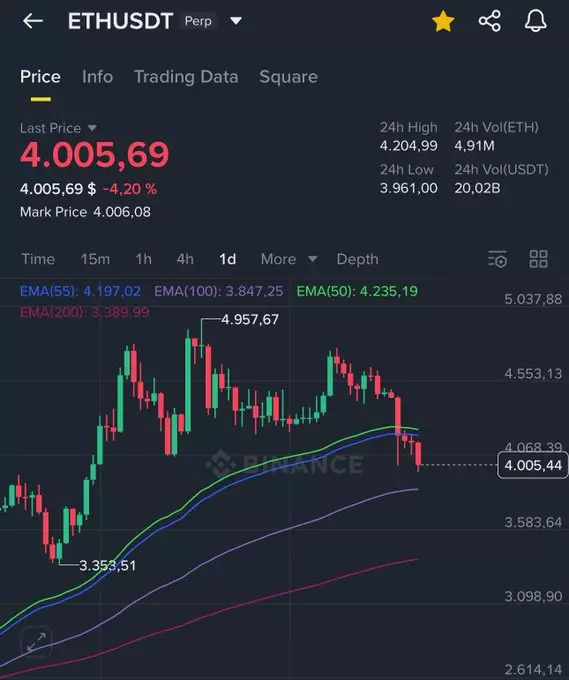The height and width of the screenshot is (680, 569).
Task: Click EMA(50) green indicator label
Action: pyautogui.click(x=357, y=291)
